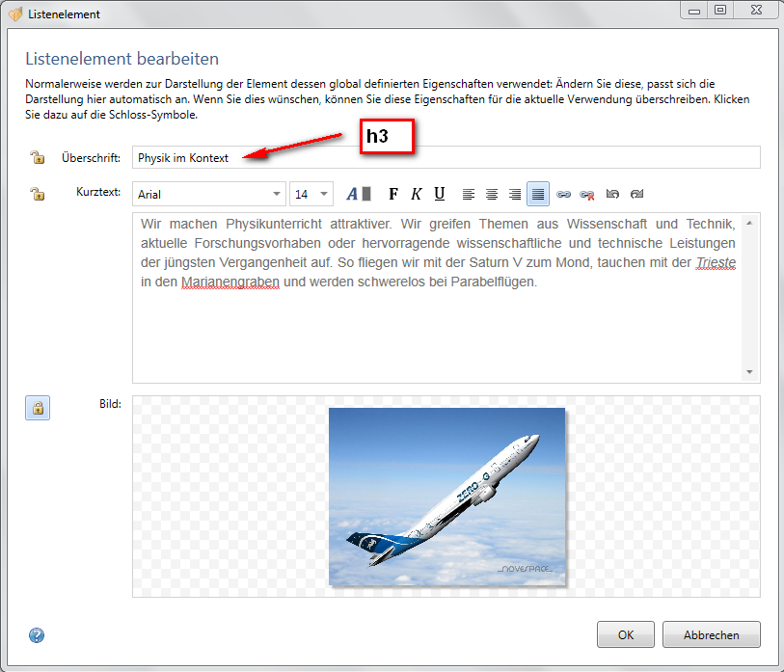Apply underline formatting with U button
The image size is (784, 672).
pos(440,194)
